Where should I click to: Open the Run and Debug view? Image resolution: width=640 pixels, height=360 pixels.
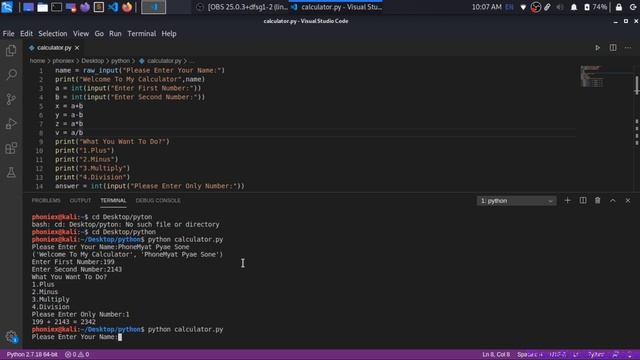pyautogui.click(x=11, y=124)
